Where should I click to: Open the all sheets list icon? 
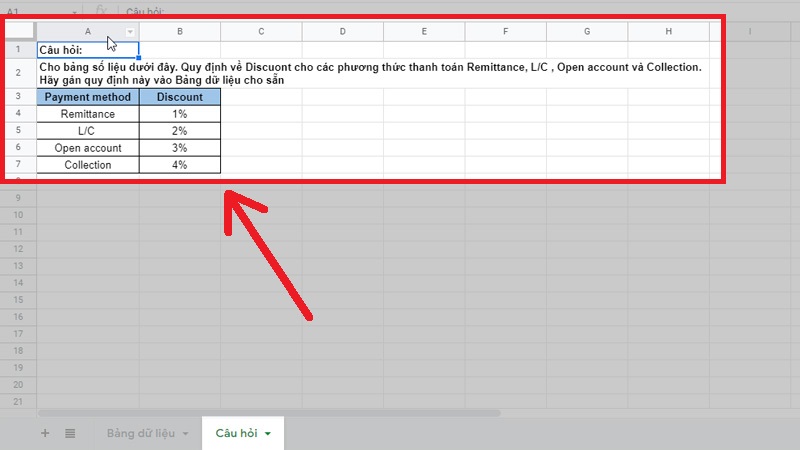pyautogui.click(x=71, y=433)
